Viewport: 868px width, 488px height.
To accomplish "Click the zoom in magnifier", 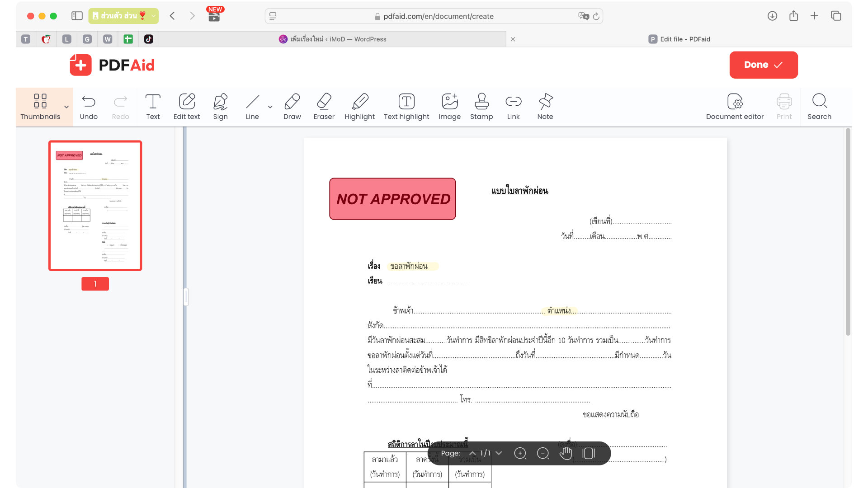I will 520,453.
